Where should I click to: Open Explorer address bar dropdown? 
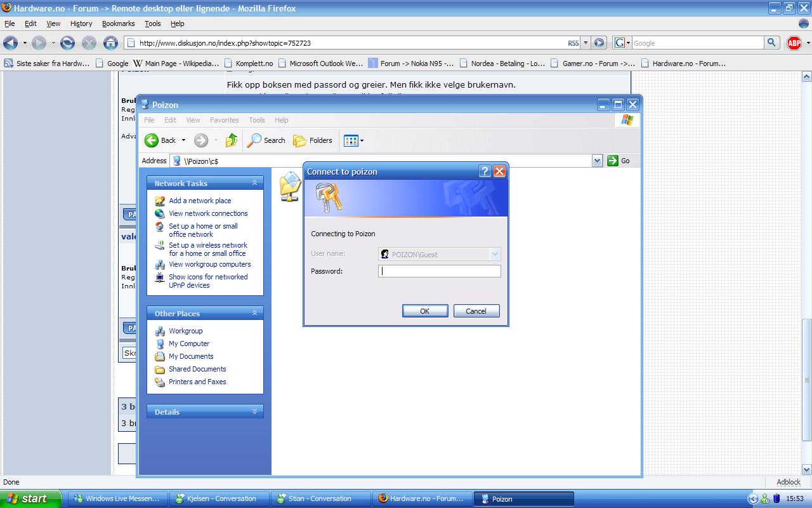[x=597, y=161]
